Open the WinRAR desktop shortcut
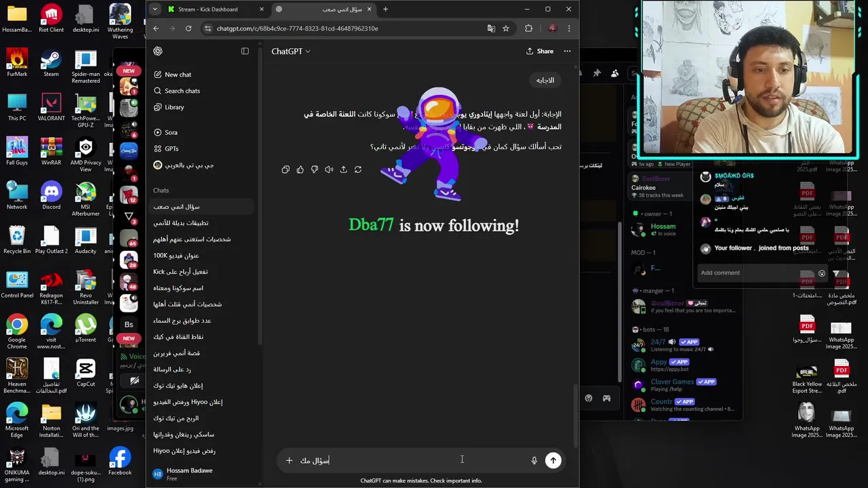 coord(51,150)
